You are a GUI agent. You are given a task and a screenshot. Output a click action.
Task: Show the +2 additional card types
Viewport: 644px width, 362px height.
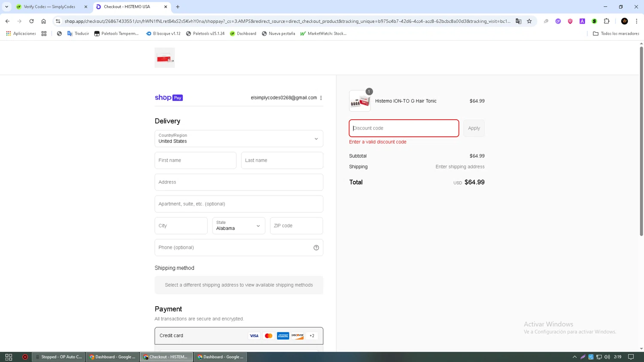tap(312, 336)
